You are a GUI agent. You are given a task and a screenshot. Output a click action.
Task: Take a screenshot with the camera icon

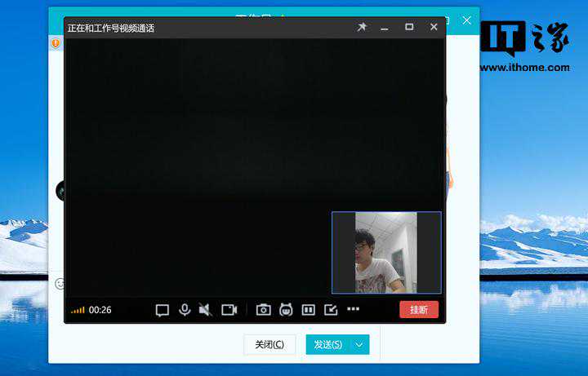point(263,310)
